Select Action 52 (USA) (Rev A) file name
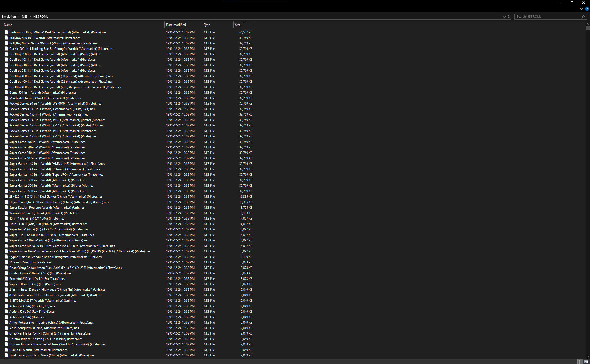Image resolution: width=590 pixels, height=364 pixels. pyautogui.click(x=32, y=306)
